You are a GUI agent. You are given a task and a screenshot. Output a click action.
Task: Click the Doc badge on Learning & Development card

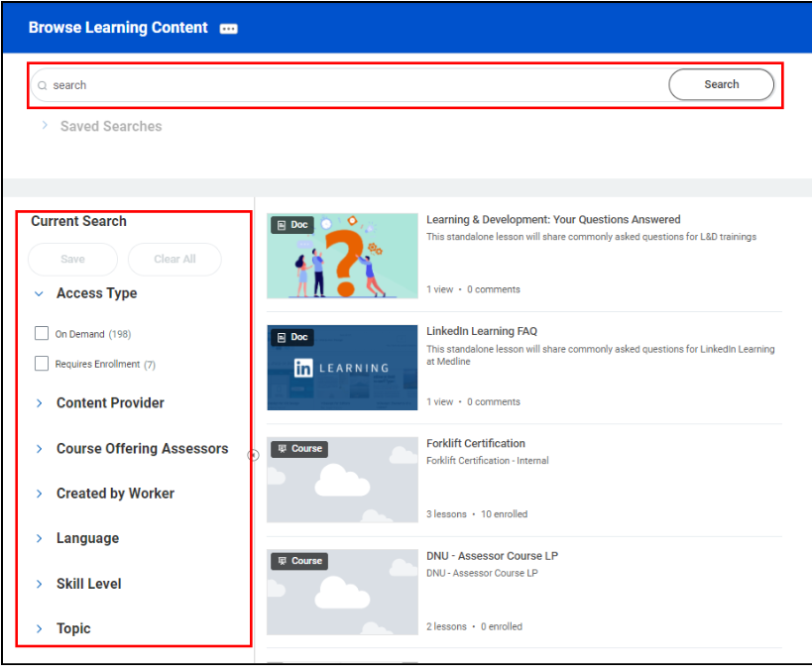coord(291,224)
